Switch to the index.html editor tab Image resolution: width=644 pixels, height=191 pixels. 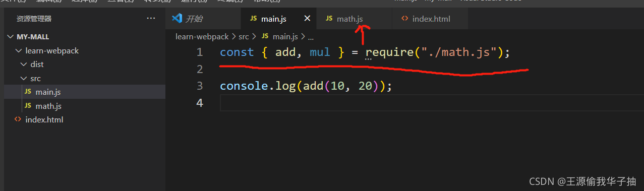430,19
